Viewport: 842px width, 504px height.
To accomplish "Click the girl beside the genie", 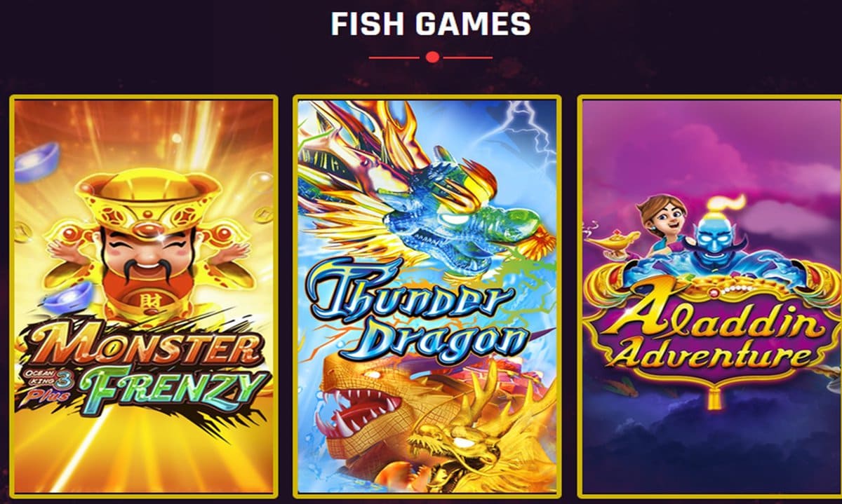I will coord(664,224).
